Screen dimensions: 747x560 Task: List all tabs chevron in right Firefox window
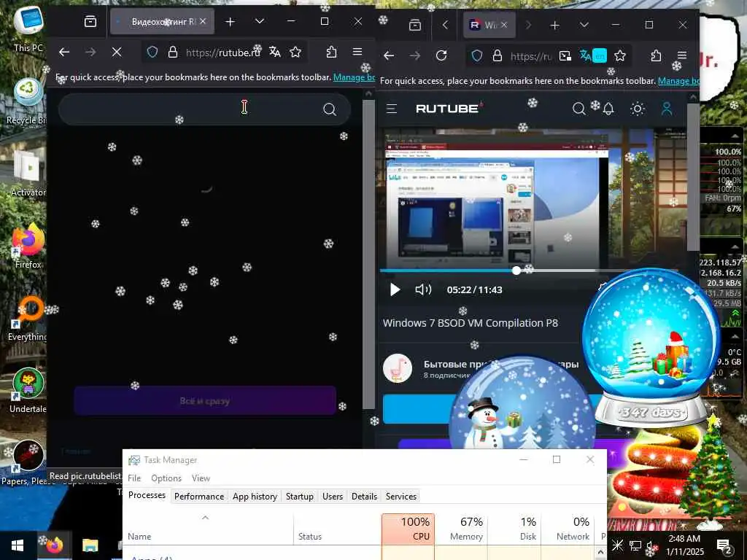click(584, 26)
